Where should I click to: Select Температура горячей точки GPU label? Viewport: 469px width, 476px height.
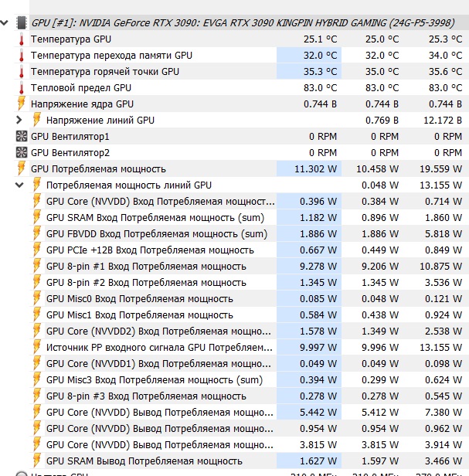[x=105, y=72]
